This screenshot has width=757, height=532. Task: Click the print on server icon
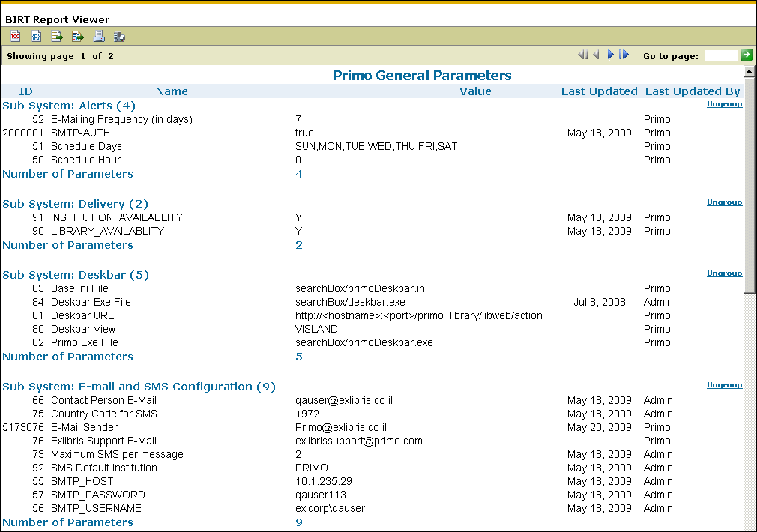click(x=119, y=36)
